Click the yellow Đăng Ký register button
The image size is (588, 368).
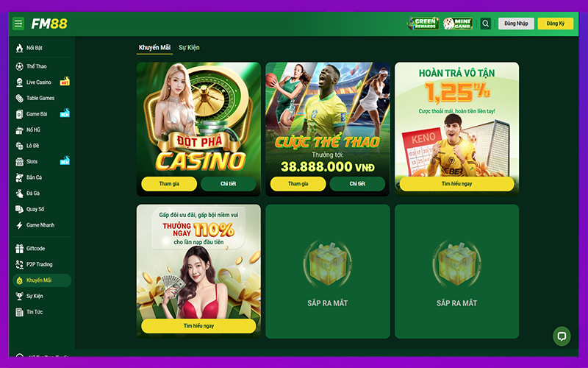[x=556, y=24]
